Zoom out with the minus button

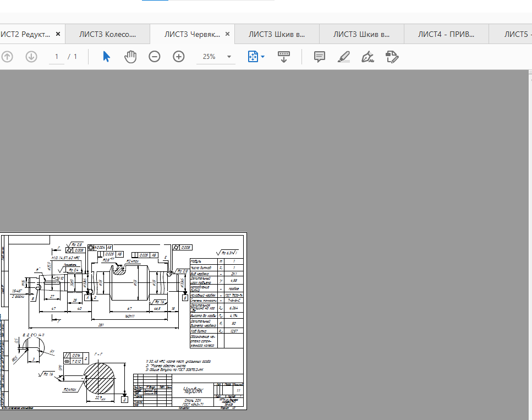tap(155, 57)
